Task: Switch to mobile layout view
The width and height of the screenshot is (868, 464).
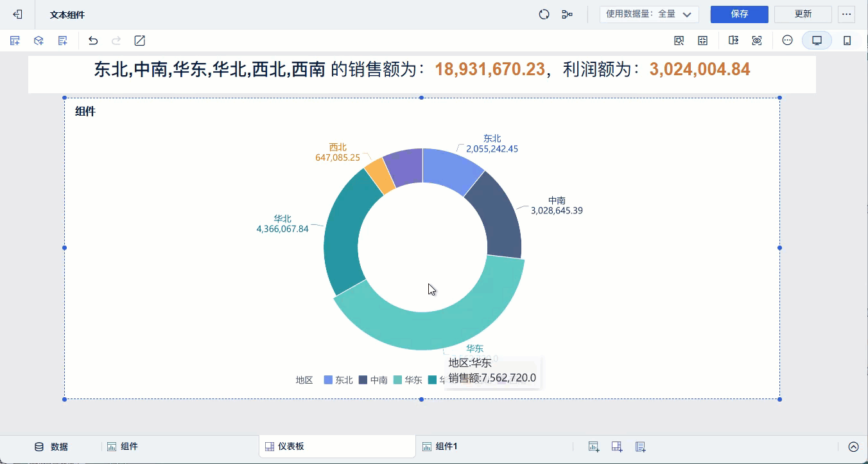Action: pyautogui.click(x=847, y=40)
